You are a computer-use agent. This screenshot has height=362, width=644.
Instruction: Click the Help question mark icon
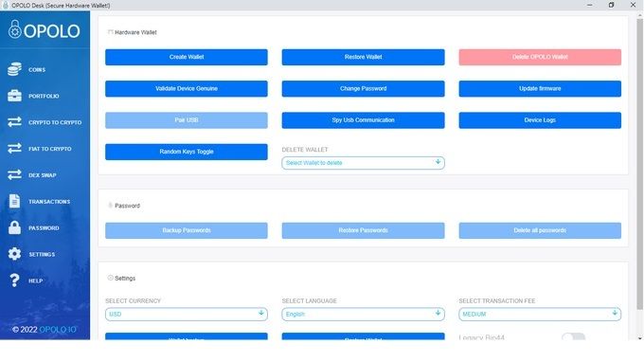14,281
